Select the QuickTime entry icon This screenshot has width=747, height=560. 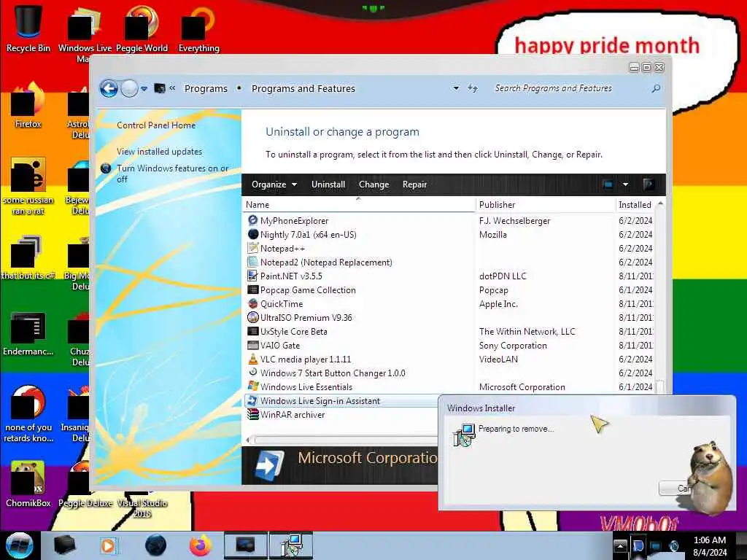[x=253, y=304]
